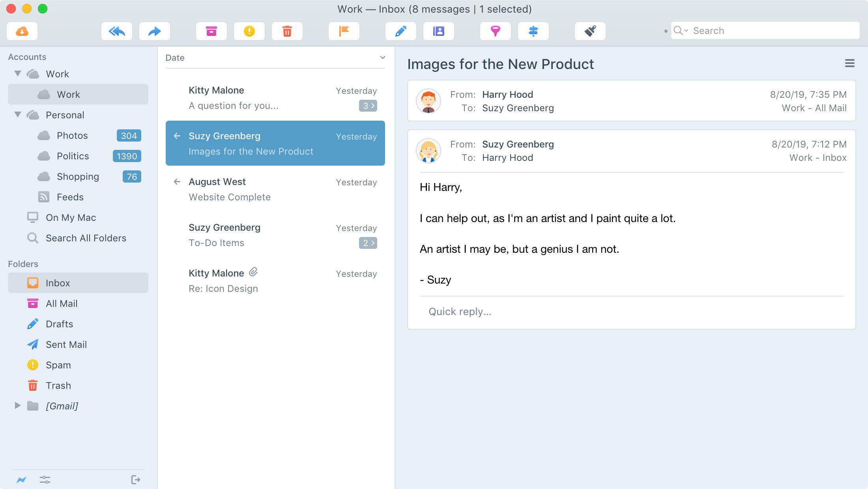Viewport: 868px width, 489px height.
Task: Click the Forward arrow toolbar button
Action: (155, 31)
